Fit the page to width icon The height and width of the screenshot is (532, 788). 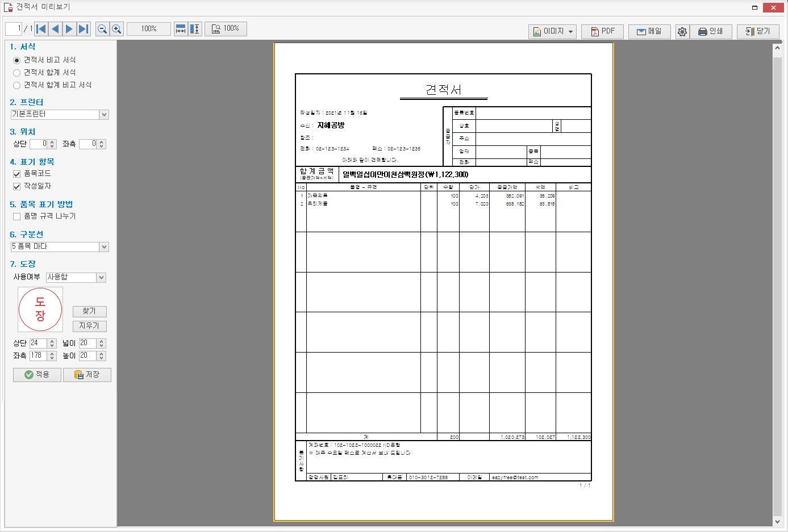point(181,29)
